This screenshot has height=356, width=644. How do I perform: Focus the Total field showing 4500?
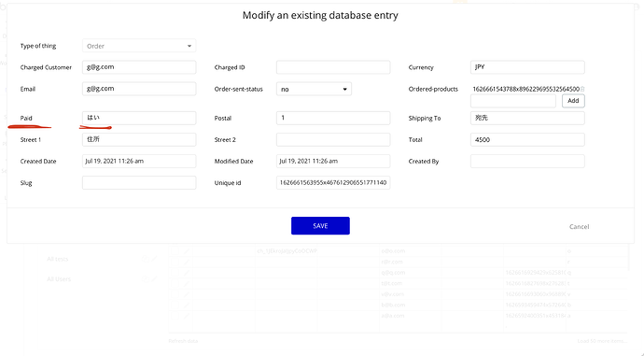pyautogui.click(x=527, y=140)
